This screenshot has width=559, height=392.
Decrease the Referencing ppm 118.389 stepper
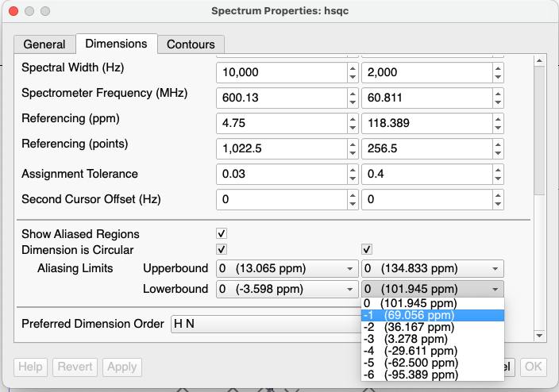(x=498, y=128)
